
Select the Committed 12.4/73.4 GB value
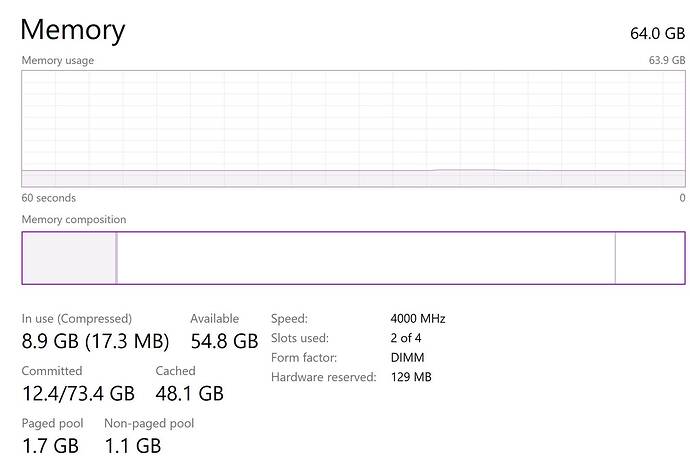[78, 393]
